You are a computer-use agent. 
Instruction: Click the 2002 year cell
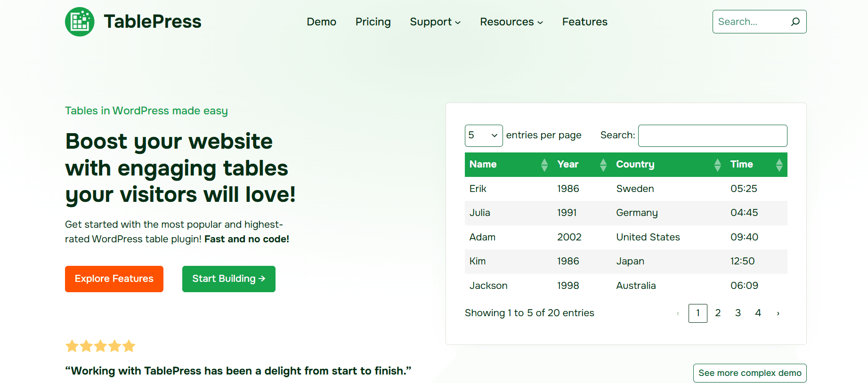(582, 237)
